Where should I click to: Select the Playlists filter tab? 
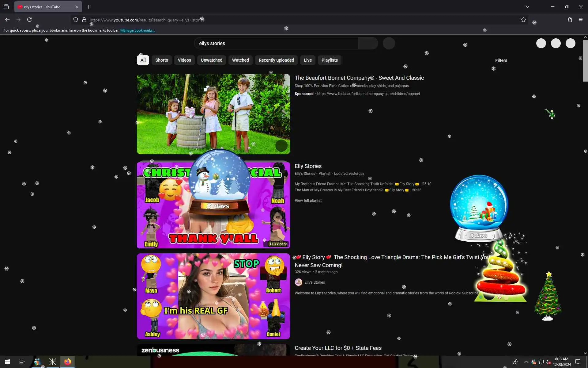(x=329, y=60)
